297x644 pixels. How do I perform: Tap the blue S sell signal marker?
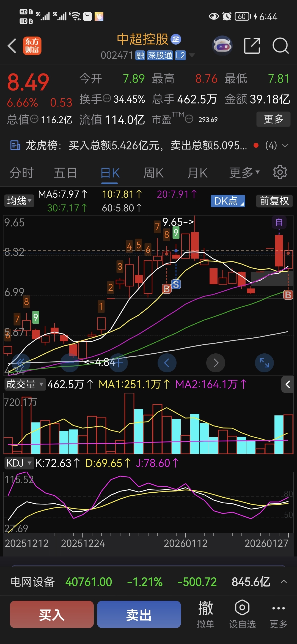coord(176,284)
